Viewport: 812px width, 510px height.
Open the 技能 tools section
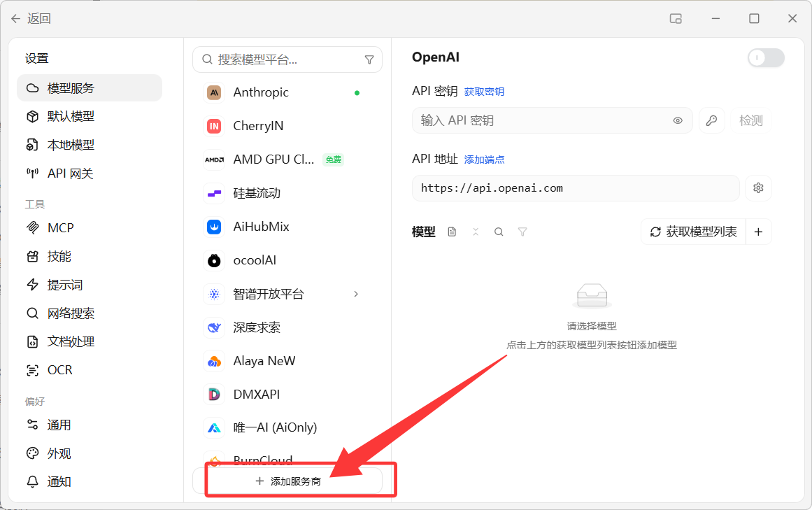[x=90, y=256]
